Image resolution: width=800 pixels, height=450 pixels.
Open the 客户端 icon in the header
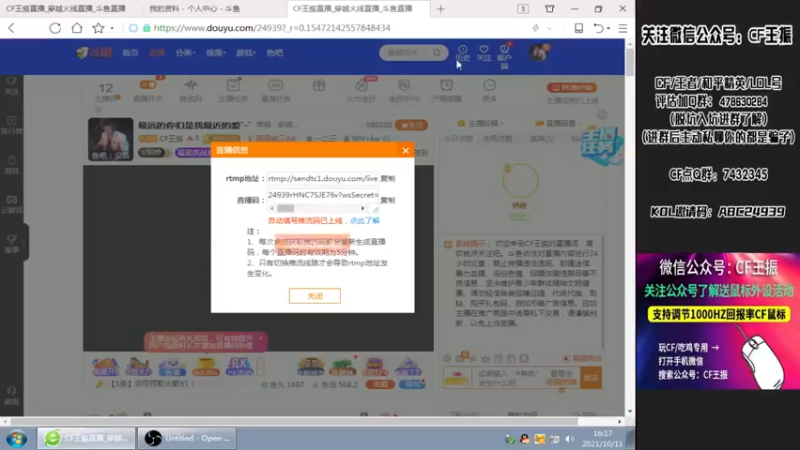[x=505, y=56]
